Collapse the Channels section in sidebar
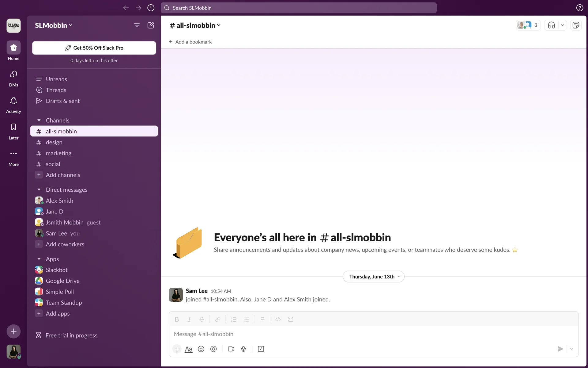Image resolution: width=588 pixels, height=368 pixels. tap(39, 121)
